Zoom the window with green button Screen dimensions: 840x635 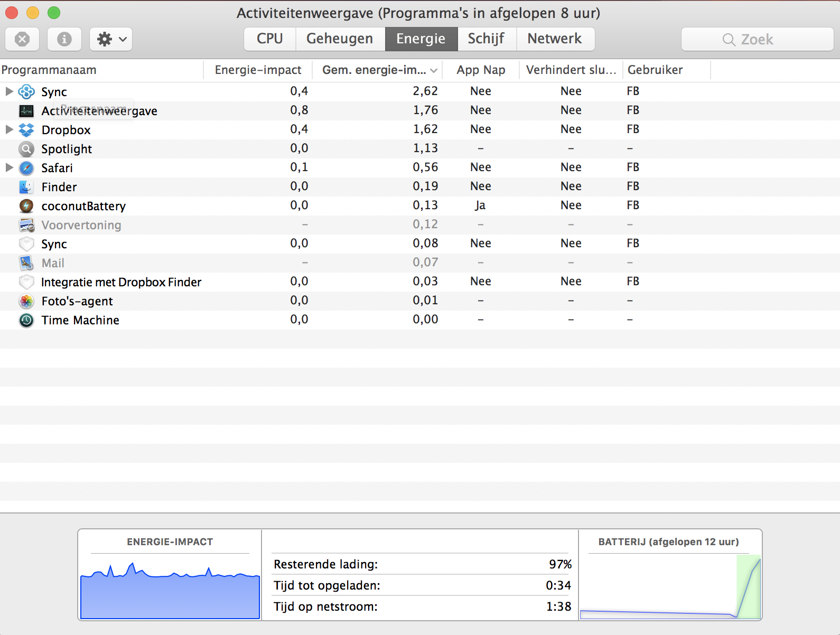[54, 13]
